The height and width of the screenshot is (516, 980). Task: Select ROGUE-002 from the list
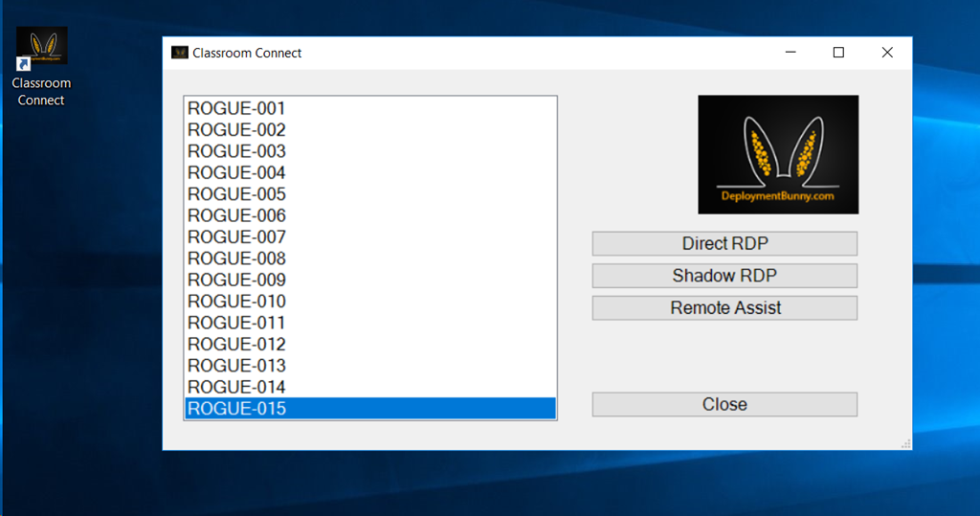point(236,130)
